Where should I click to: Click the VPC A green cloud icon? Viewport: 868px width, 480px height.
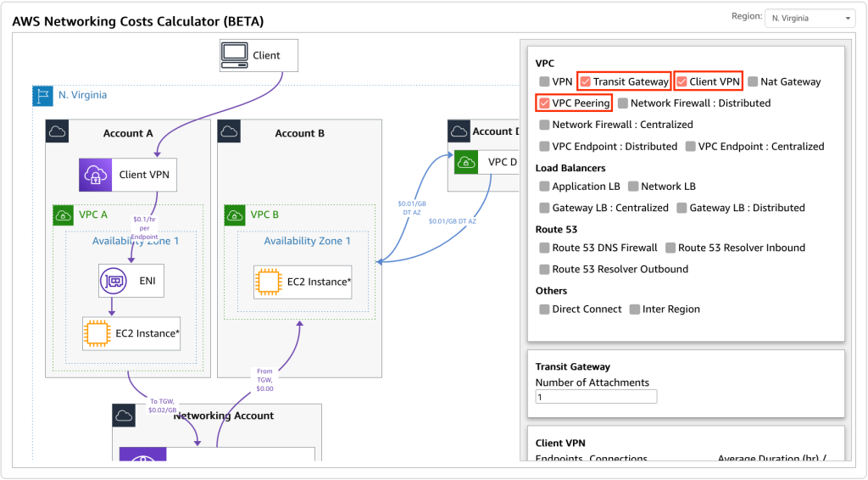(63, 215)
